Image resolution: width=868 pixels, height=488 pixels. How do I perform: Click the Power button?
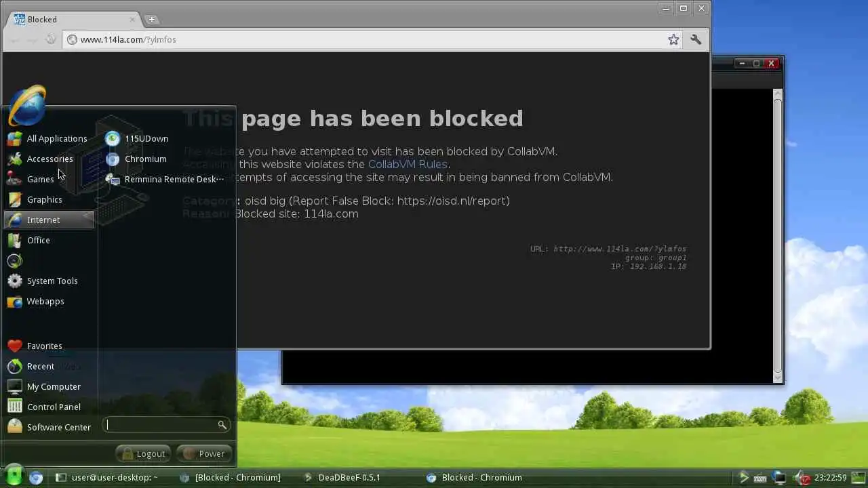pyautogui.click(x=204, y=453)
